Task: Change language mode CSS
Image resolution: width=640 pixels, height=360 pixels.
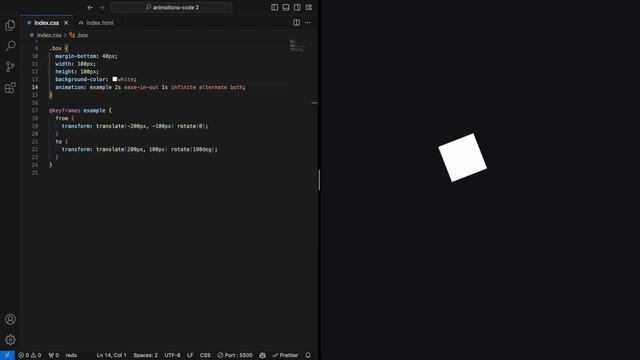Action: click(x=205, y=355)
